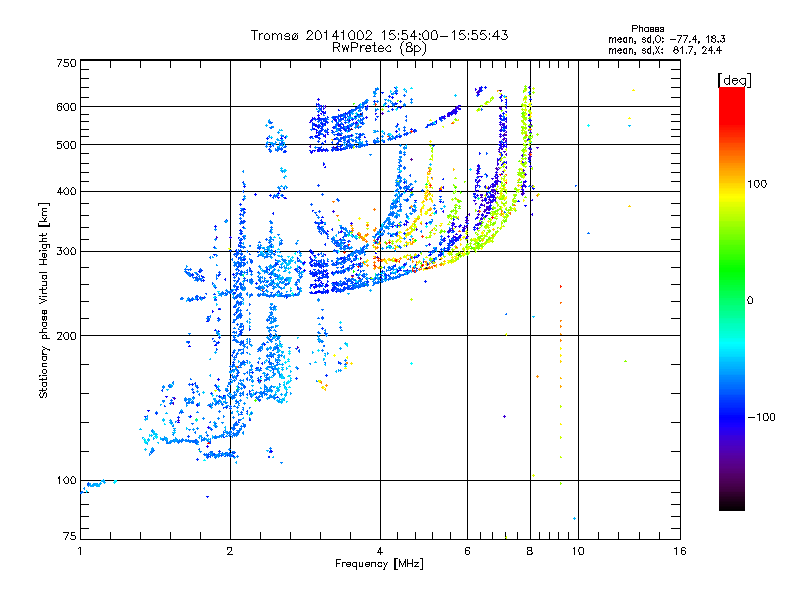Click the "Frequency [MHz]" axis label
800x600 pixels.
(x=379, y=564)
